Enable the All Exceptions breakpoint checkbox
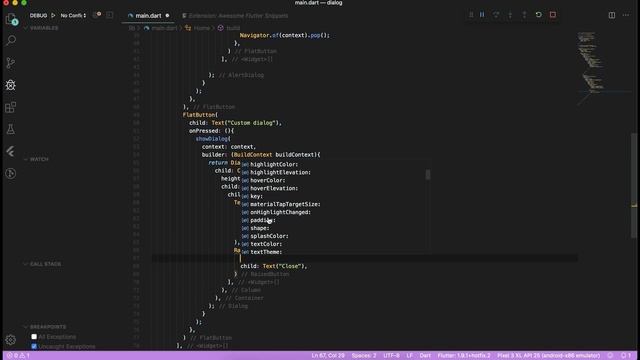 34,337
